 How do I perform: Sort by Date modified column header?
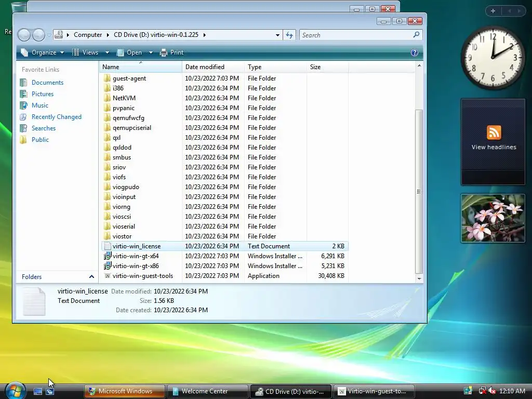213,67
